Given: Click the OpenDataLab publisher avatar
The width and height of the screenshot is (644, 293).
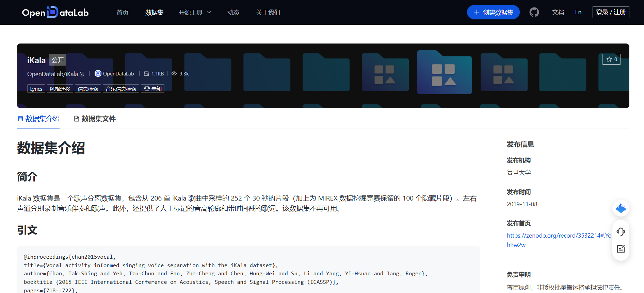Looking at the screenshot, I should [x=98, y=73].
